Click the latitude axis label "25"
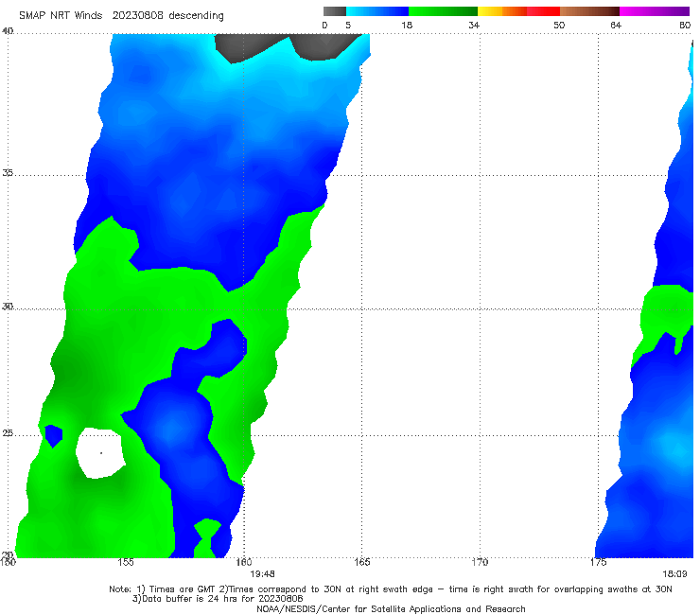This screenshot has width=700, height=615. tap(8, 433)
